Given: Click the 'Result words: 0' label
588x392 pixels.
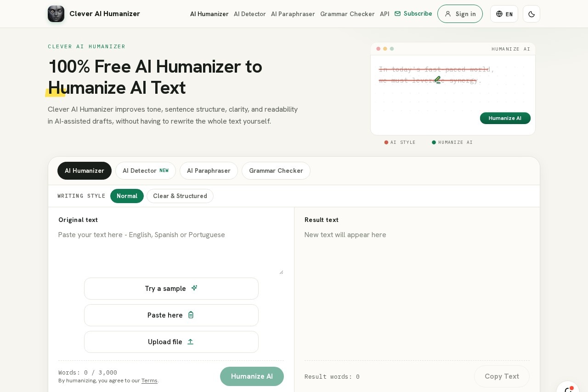Looking at the screenshot, I should click(x=332, y=377).
